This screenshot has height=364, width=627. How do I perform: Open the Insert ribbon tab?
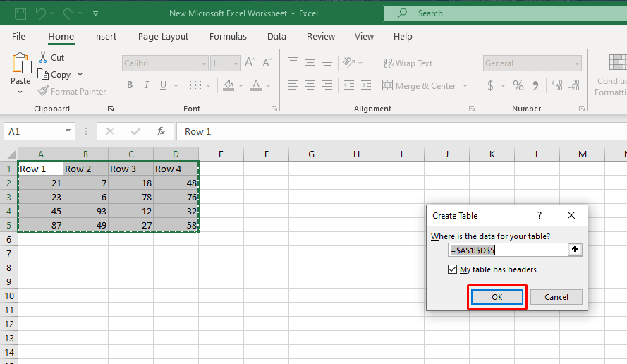(105, 37)
